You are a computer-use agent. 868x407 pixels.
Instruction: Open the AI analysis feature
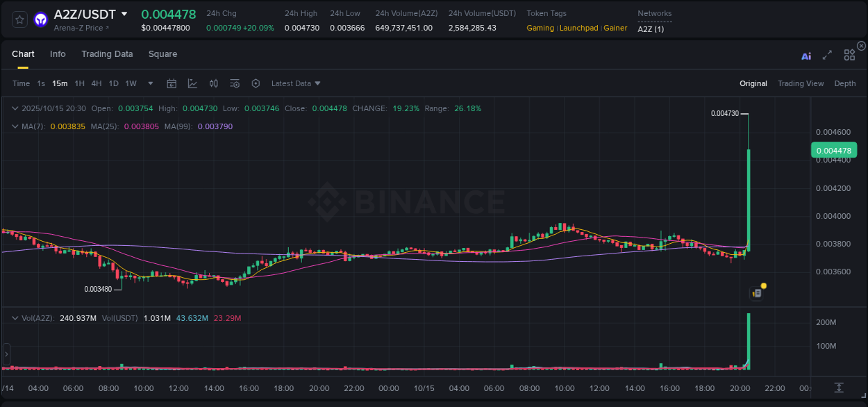click(806, 56)
